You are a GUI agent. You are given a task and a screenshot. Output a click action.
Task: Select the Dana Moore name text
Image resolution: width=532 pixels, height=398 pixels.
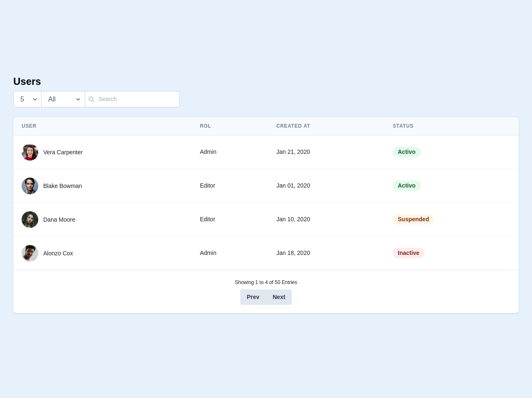(59, 220)
